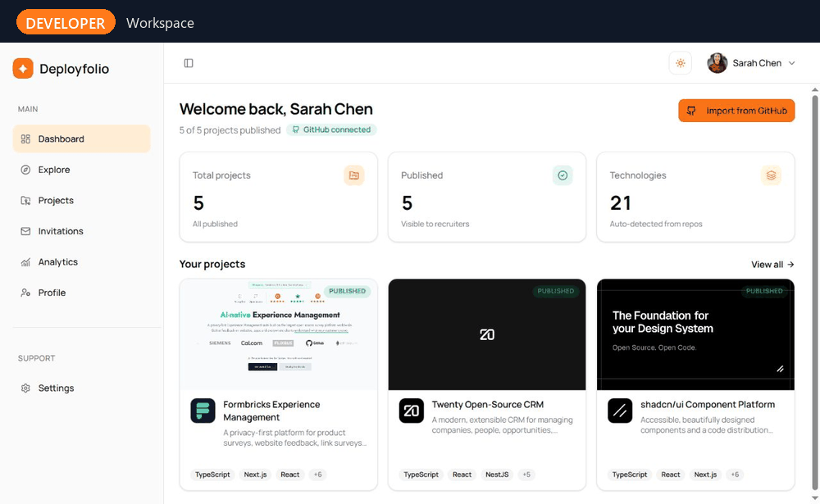
Task: Click Sarah Chen's avatar photo
Action: click(x=717, y=63)
